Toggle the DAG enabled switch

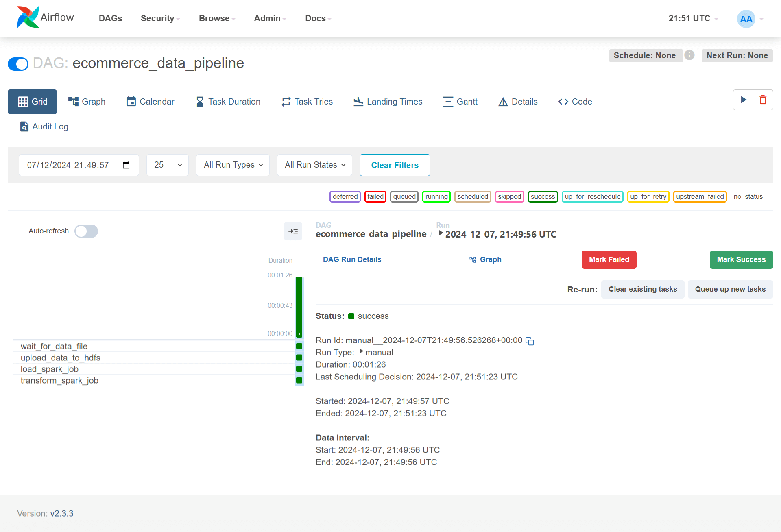[18, 63]
